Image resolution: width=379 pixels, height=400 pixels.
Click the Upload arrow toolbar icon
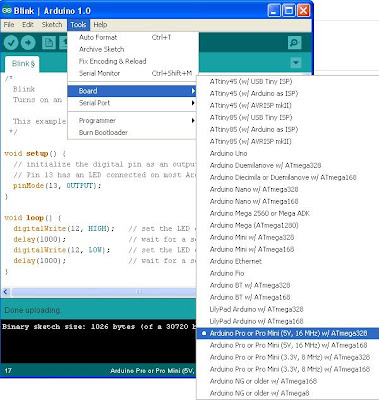(x=28, y=43)
